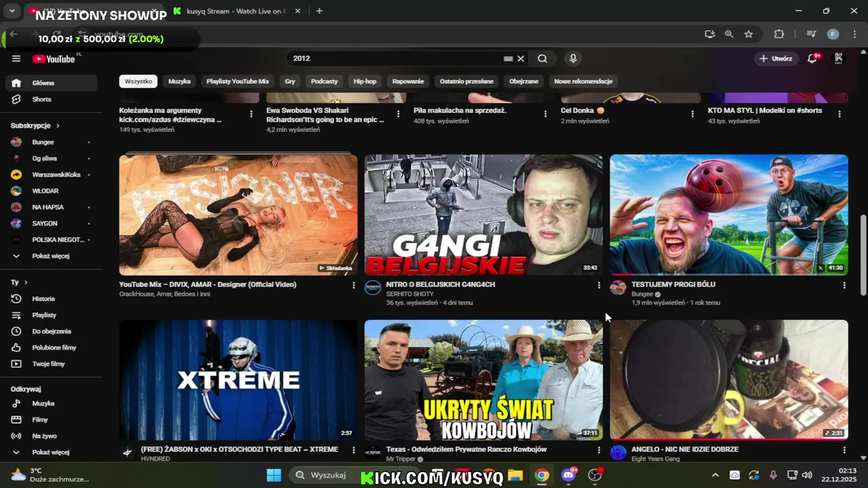Select the Obejrzane filter chip

click(524, 81)
